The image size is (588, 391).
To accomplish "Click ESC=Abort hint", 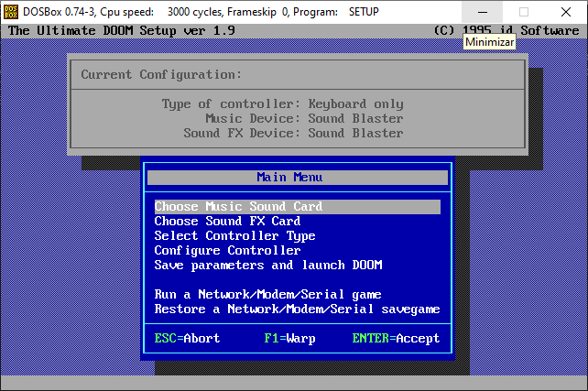I will 187,339.
